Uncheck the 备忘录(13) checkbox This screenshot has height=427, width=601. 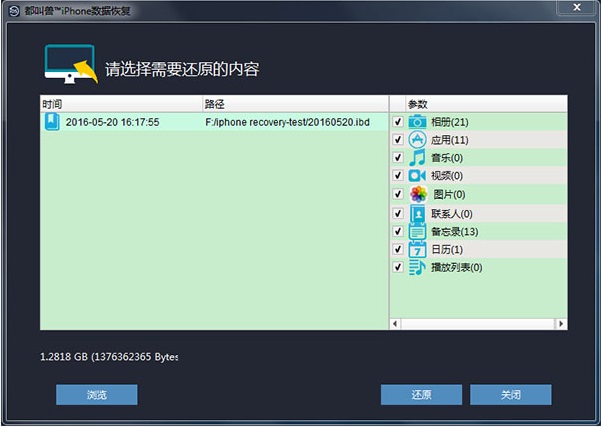(x=398, y=232)
